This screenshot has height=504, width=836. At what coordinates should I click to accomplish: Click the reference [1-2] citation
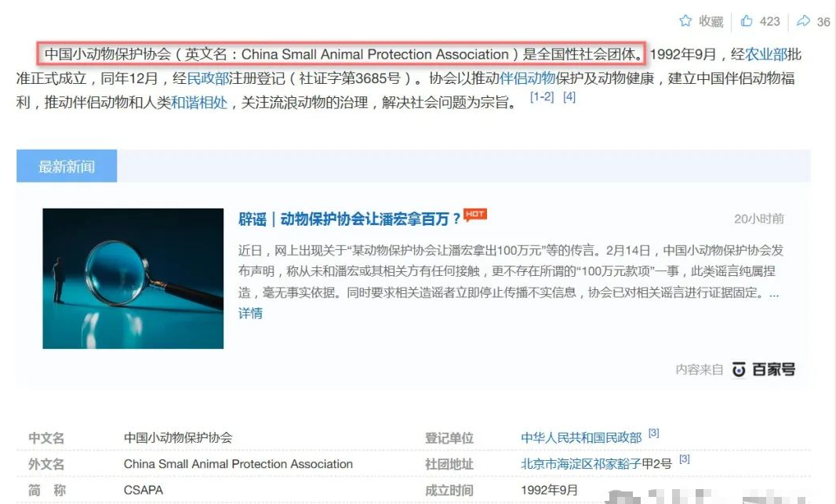(542, 97)
